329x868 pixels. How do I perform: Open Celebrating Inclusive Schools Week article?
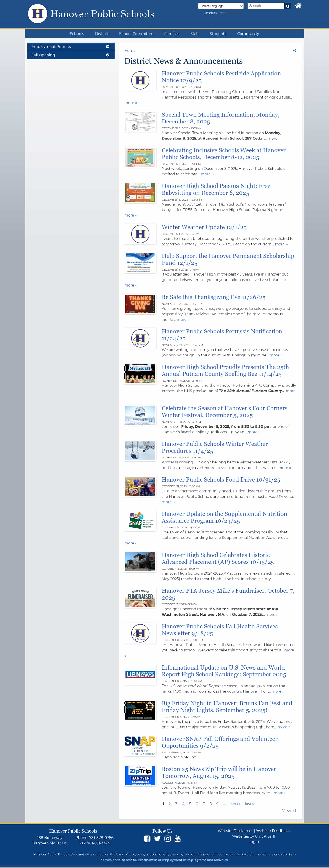click(x=224, y=154)
